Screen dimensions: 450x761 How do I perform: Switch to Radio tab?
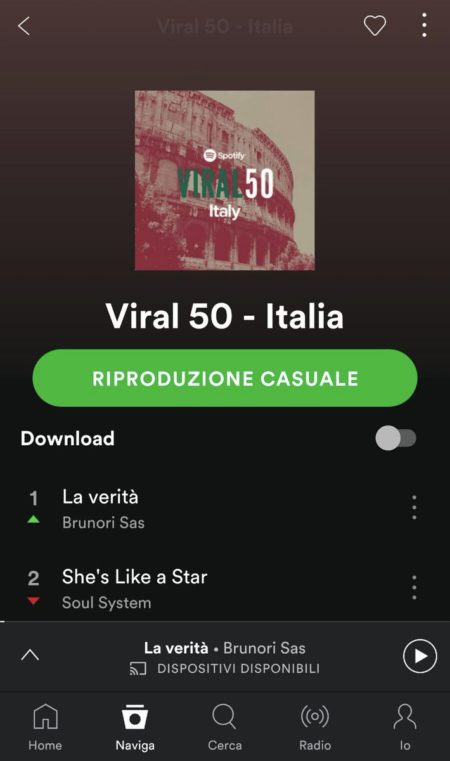click(315, 727)
